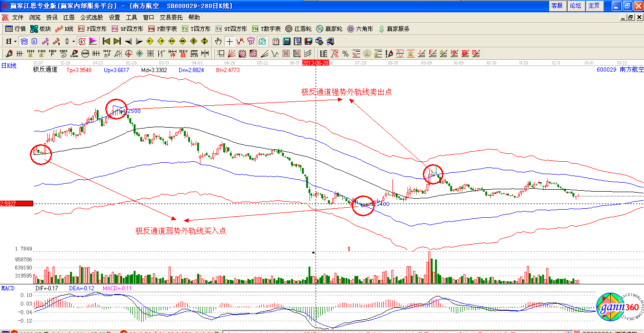The height and width of the screenshot is (333, 644).
Task: Toggle the crosshair cursor button
Action: [x=229, y=41]
